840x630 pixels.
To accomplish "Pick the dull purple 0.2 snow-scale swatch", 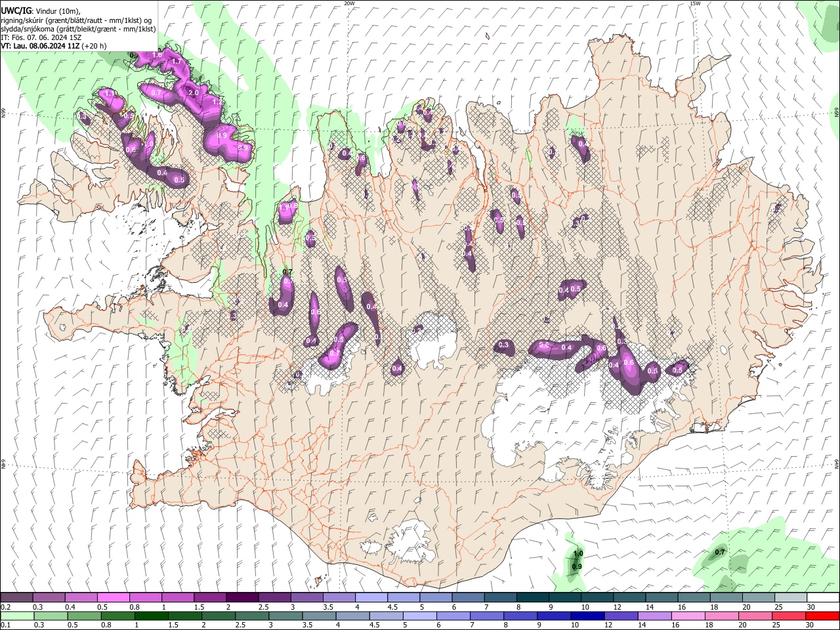I will pos(16,597).
